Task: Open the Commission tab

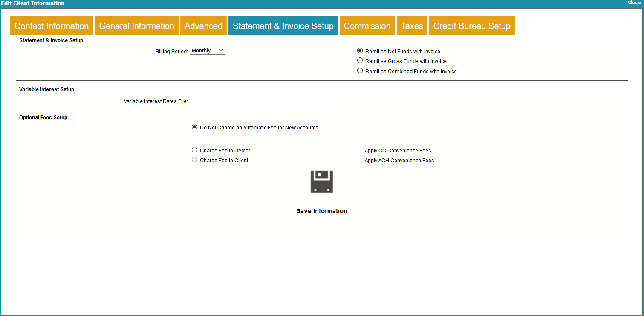Action: (x=367, y=26)
